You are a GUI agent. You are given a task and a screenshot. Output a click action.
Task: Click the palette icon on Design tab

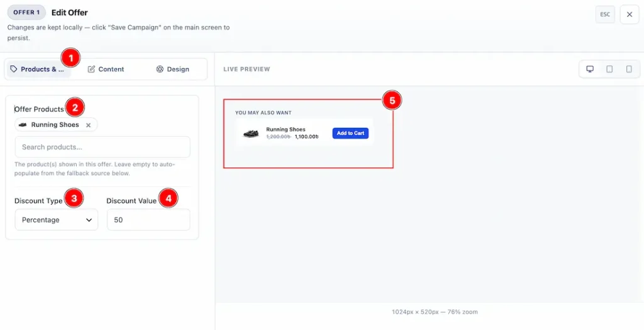click(160, 69)
